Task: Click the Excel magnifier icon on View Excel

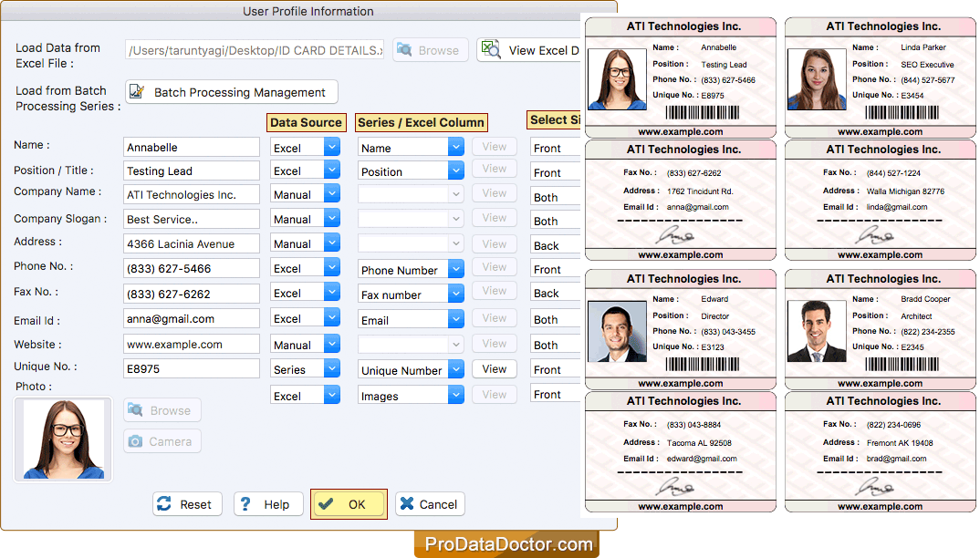Action: 491,48
